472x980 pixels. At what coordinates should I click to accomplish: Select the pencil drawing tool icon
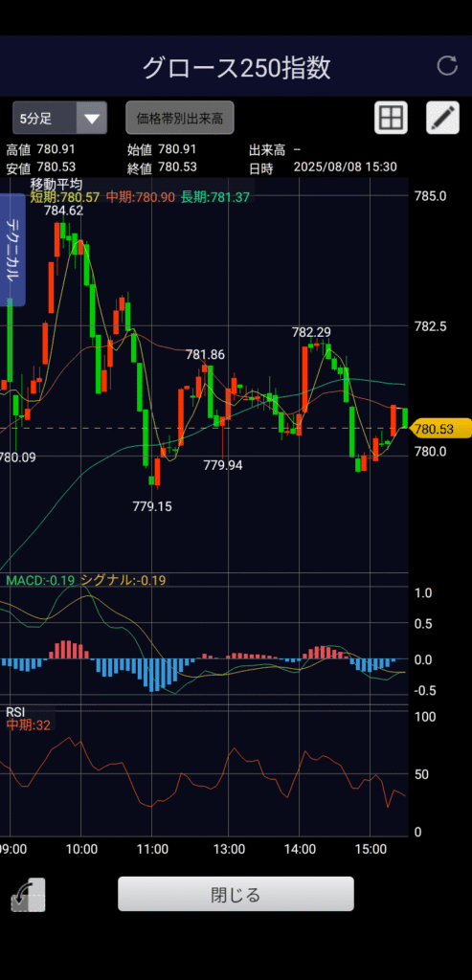pos(442,118)
